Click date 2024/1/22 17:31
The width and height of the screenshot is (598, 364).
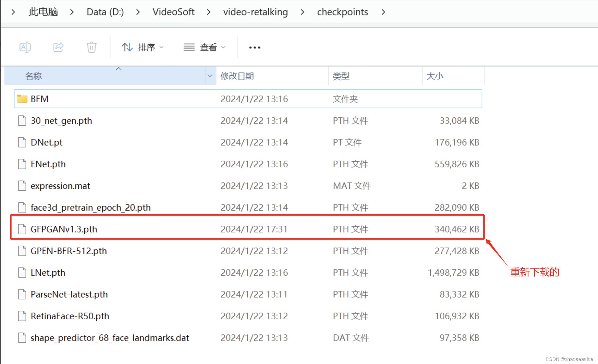pos(254,229)
